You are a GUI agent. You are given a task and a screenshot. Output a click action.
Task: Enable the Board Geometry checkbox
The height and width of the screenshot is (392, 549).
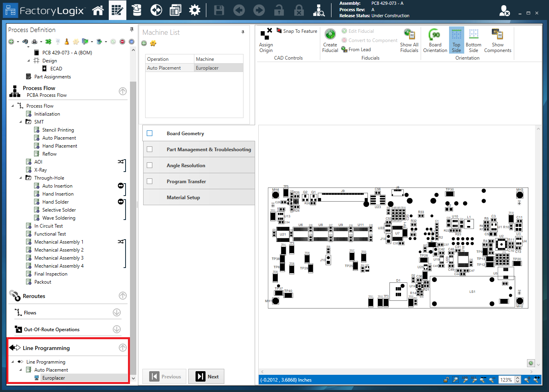pos(150,133)
